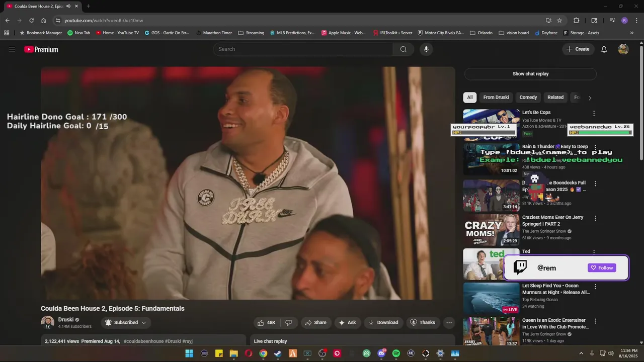The height and width of the screenshot is (362, 644).
Task: Open the Chrome apps grid shortcut
Action: tap(7, 33)
